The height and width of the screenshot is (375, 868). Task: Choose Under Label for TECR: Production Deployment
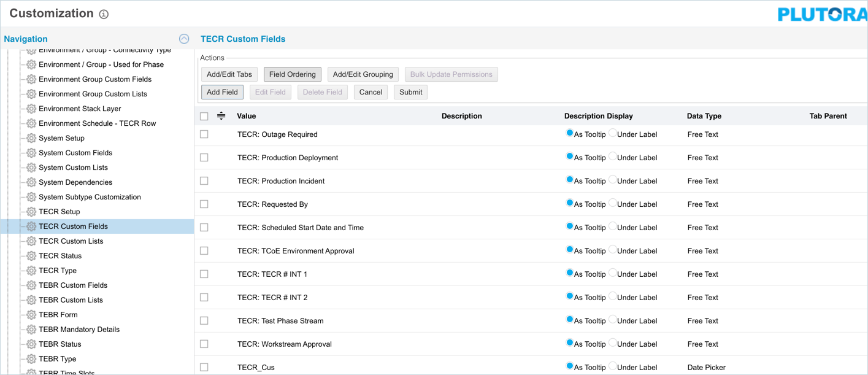(612, 157)
